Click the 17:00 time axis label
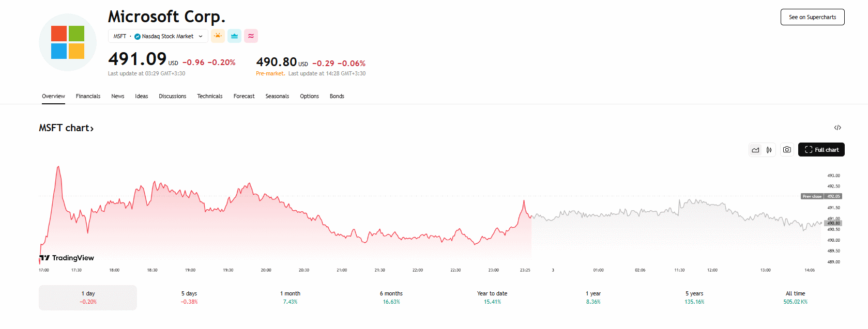This screenshot has width=868, height=329. [x=44, y=270]
